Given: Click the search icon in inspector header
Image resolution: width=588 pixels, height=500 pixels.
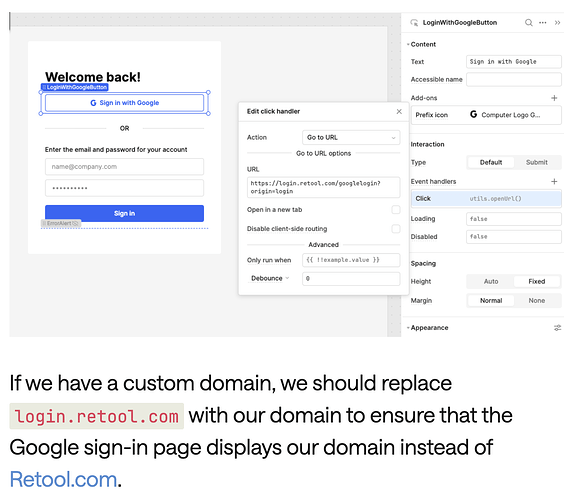Looking at the screenshot, I should tap(528, 23).
